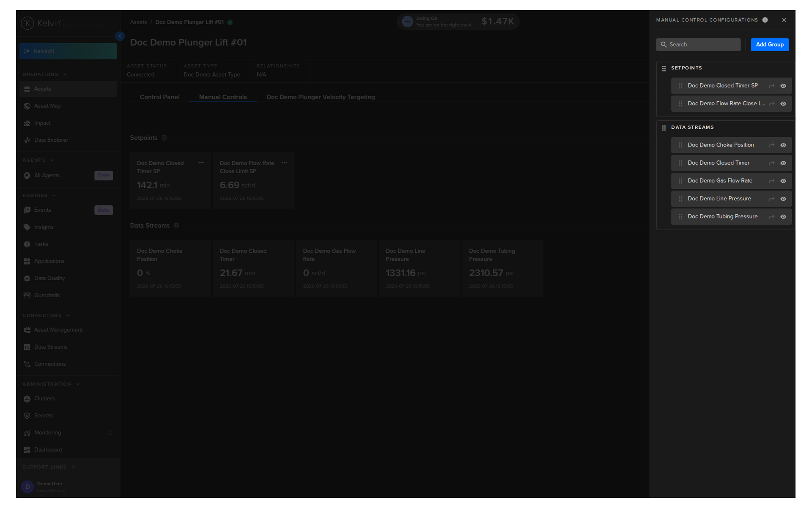This screenshot has height=508, width=812.
Task: Toggle the eye icon for Doc Demo Closed Timer
Action: [783, 163]
